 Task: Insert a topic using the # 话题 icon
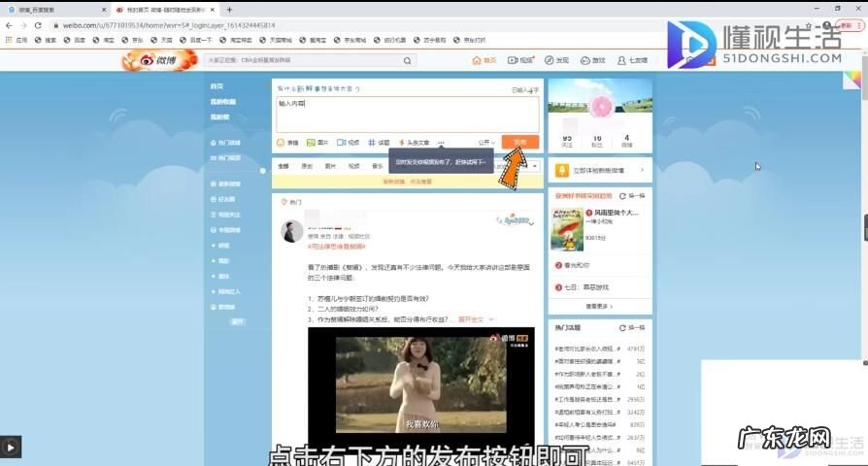[380, 143]
